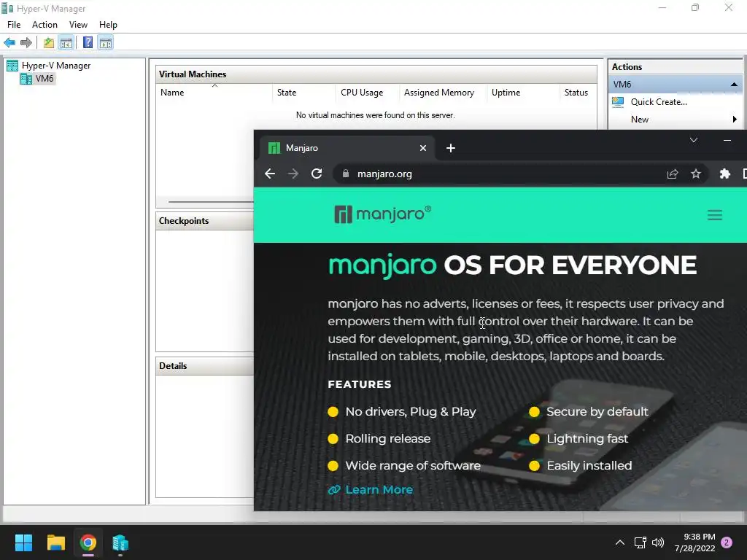Click the manjaro logo on the site header
The height and width of the screenshot is (560, 747).
pyautogui.click(x=383, y=214)
